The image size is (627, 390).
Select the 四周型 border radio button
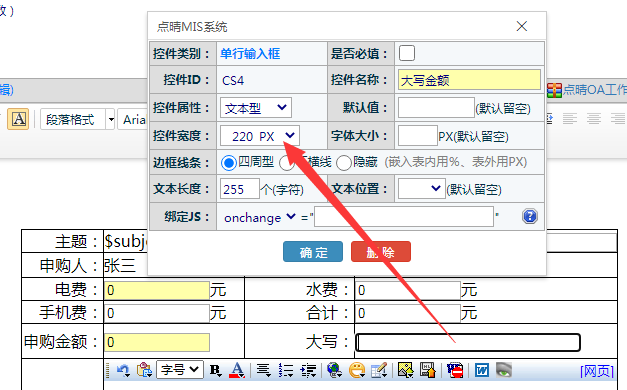point(228,163)
